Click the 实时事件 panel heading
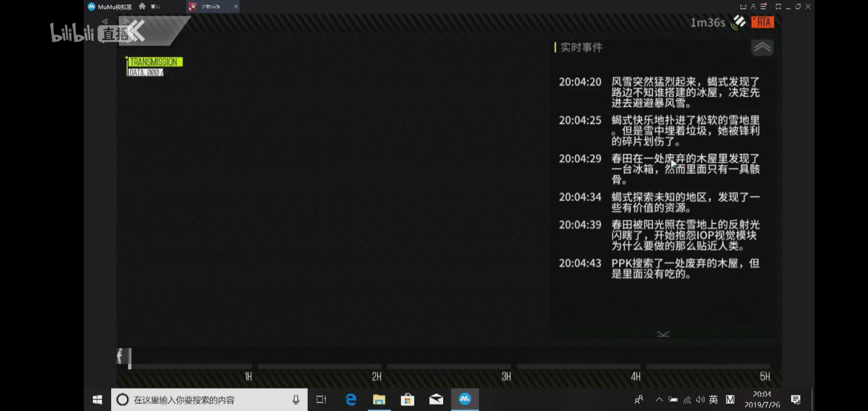 [581, 47]
